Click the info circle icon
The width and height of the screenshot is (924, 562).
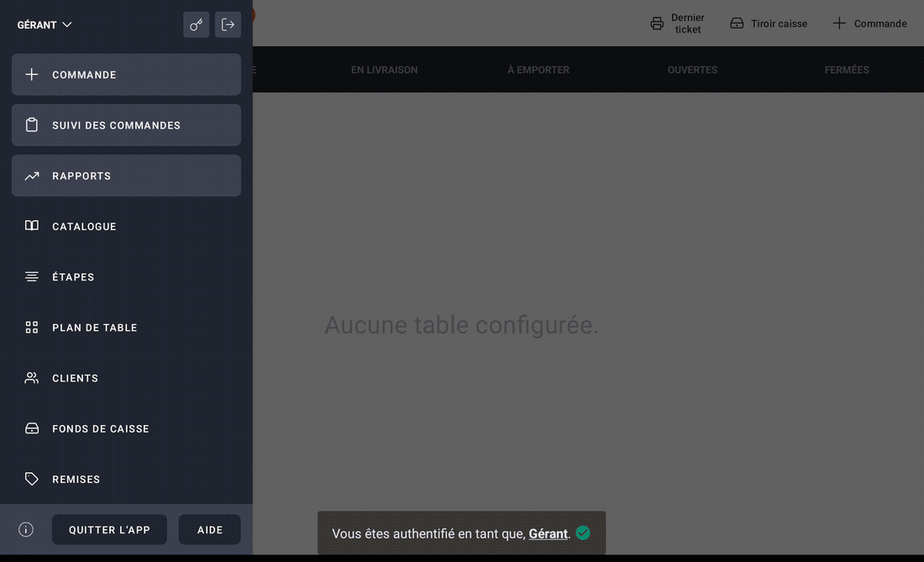pos(26,529)
